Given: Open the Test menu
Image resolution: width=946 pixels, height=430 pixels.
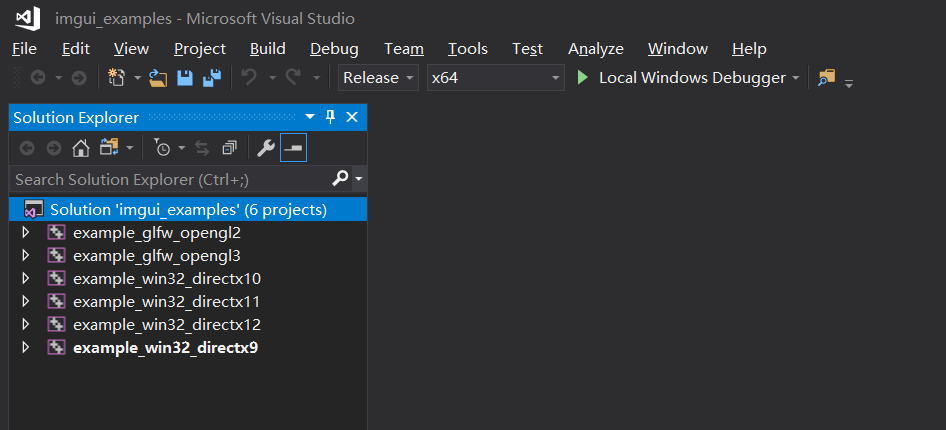Looking at the screenshot, I should tap(527, 49).
